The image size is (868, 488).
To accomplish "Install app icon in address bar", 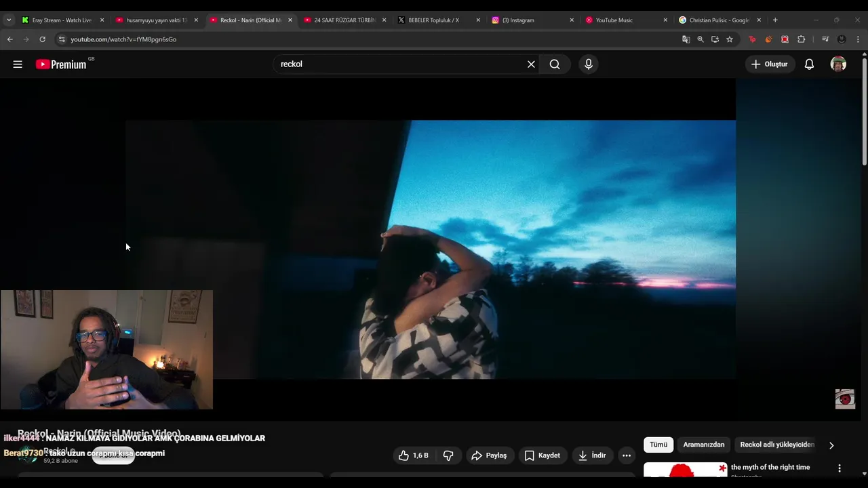I will click(x=715, y=39).
